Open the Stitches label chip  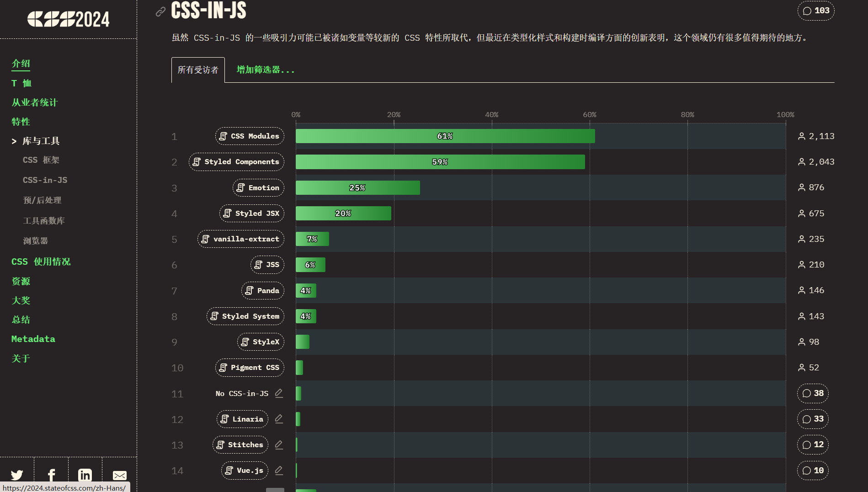240,445
